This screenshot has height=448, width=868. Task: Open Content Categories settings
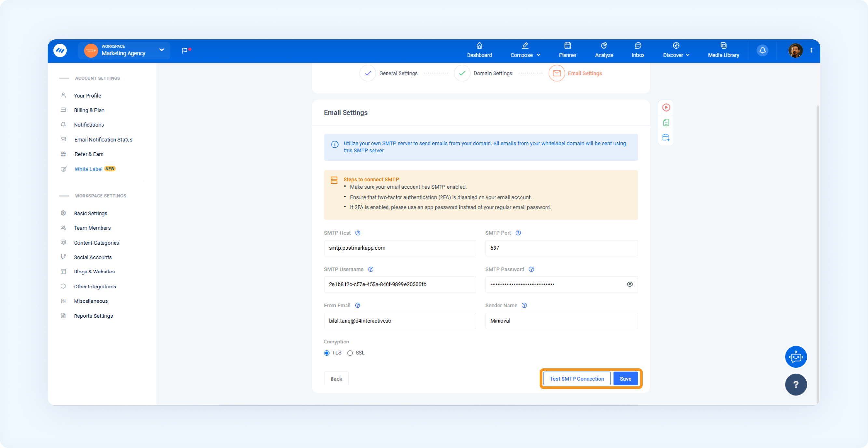tap(96, 243)
